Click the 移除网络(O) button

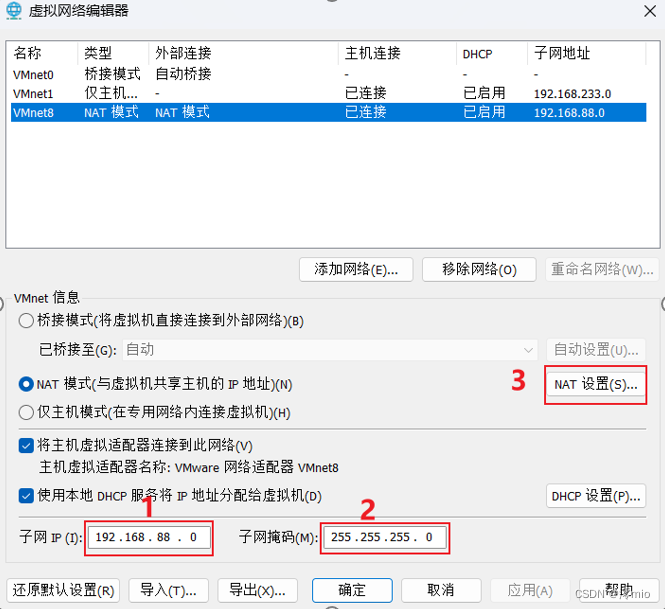point(479,269)
